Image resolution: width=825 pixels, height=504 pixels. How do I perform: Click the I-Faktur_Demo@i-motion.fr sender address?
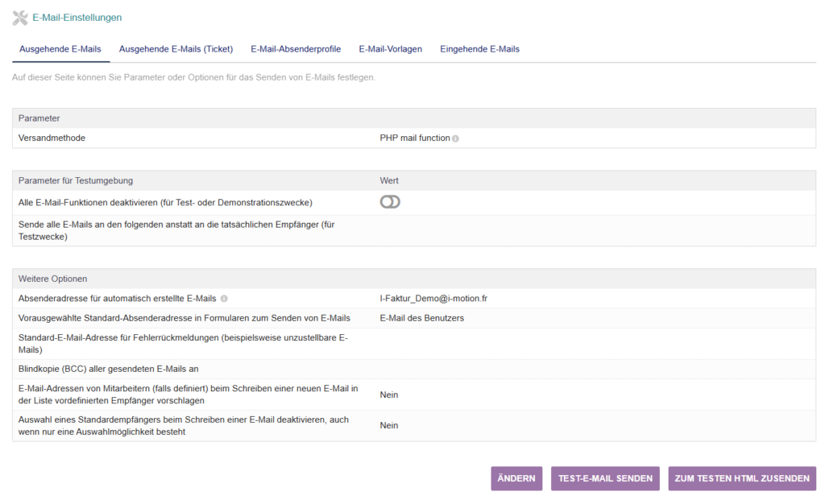(433, 299)
